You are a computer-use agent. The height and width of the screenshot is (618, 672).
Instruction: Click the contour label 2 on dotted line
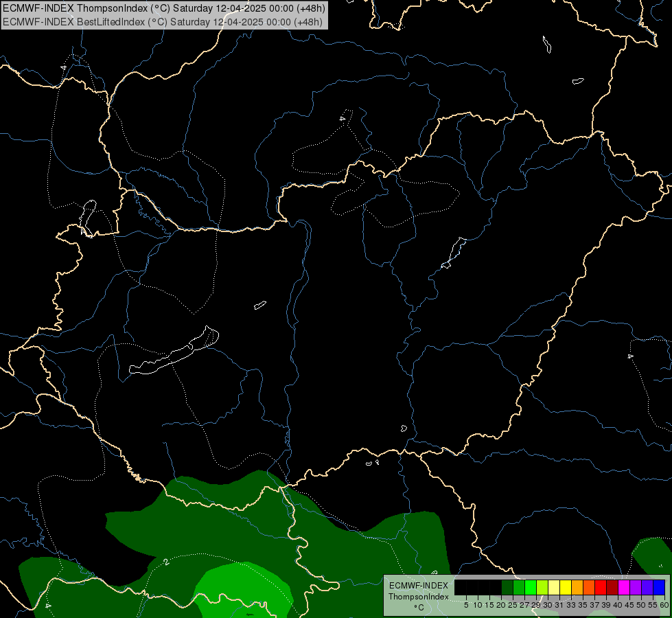(x=166, y=562)
